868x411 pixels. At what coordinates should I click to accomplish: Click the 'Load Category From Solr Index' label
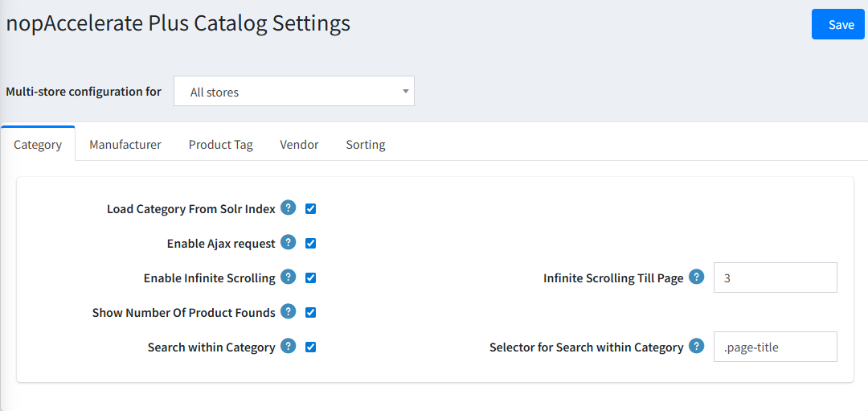pyautogui.click(x=191, y=209)
